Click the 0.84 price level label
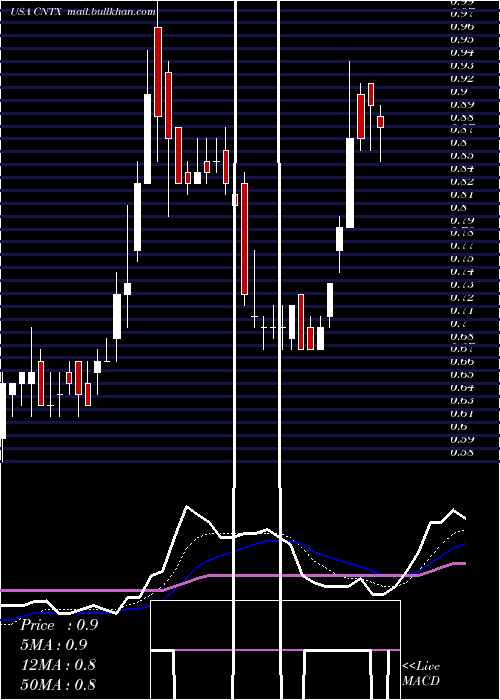Image resolution: width=500 pixels, height=700 pixels. [x=461, y=168]
